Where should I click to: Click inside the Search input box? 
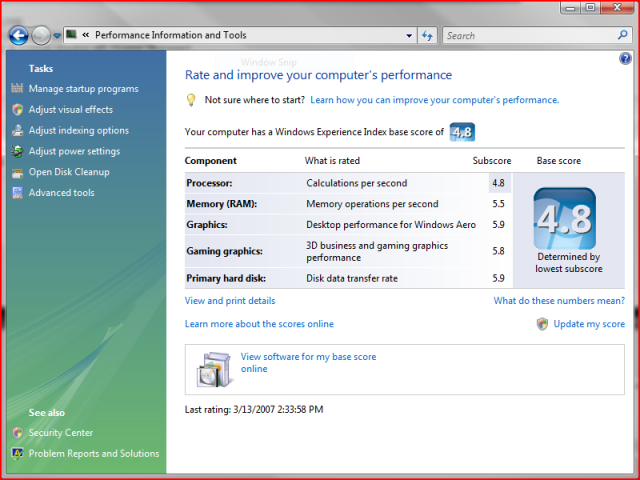click(x=529, y=36)
